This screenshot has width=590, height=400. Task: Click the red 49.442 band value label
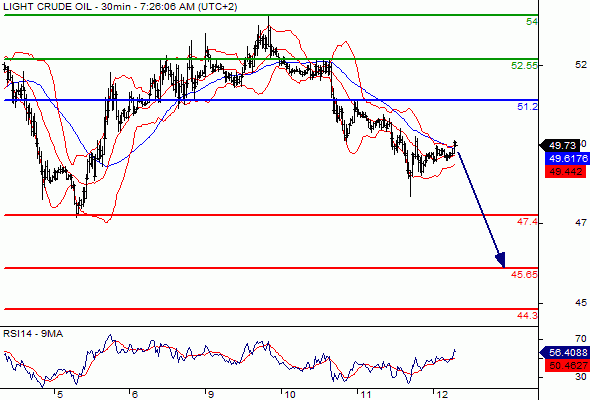click(565, 172)
